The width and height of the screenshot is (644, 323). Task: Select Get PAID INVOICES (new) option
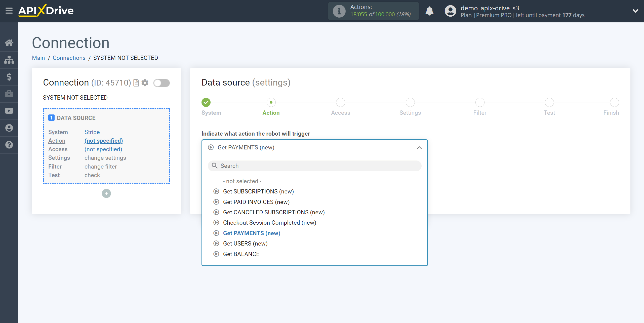coord(256,202)
